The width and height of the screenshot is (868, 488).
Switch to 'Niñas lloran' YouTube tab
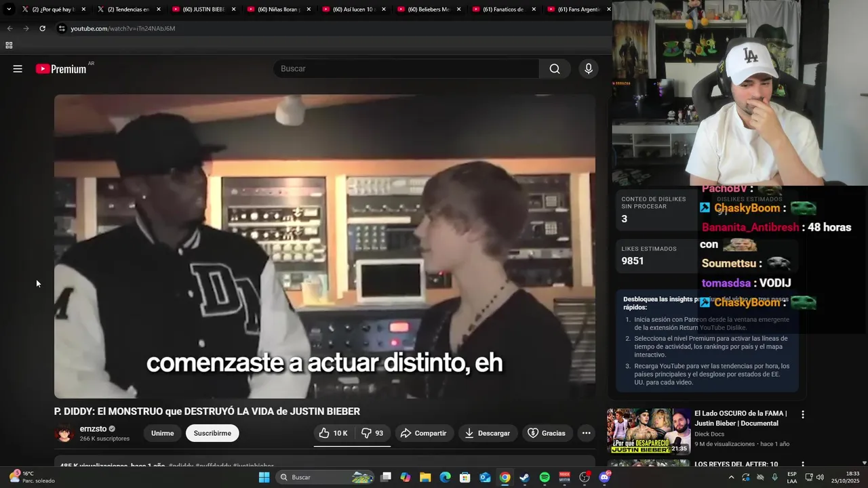pos(278,9)
